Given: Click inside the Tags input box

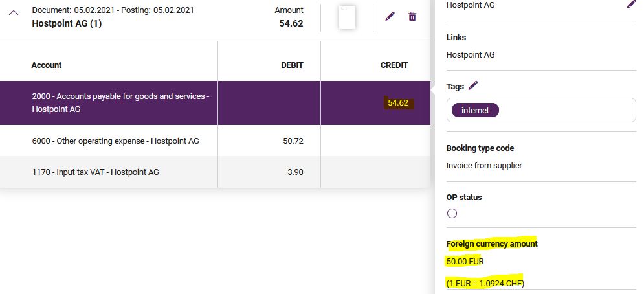Looking at the screenshot, I should pos(541,110).
